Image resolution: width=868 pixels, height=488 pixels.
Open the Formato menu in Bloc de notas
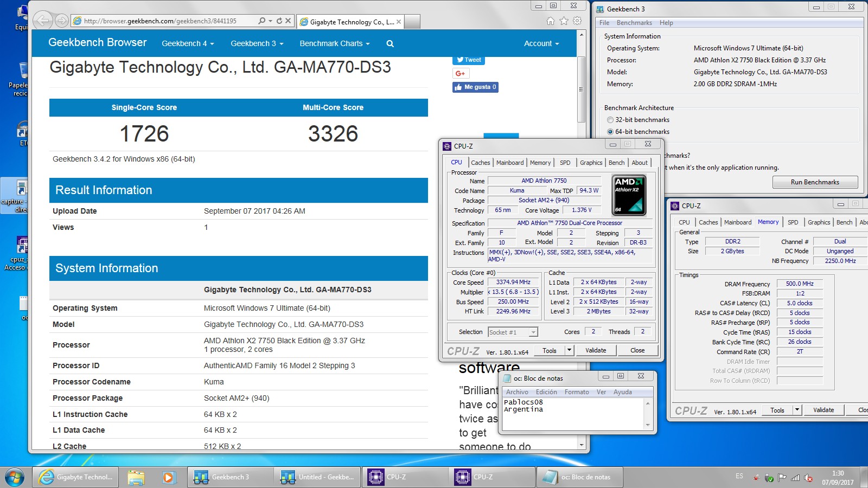577,392
